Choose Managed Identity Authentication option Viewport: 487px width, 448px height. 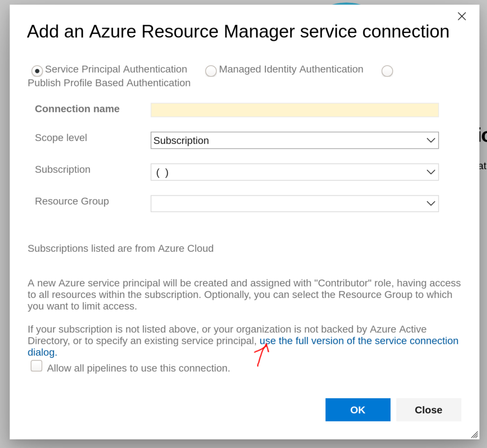pos(211,71)
